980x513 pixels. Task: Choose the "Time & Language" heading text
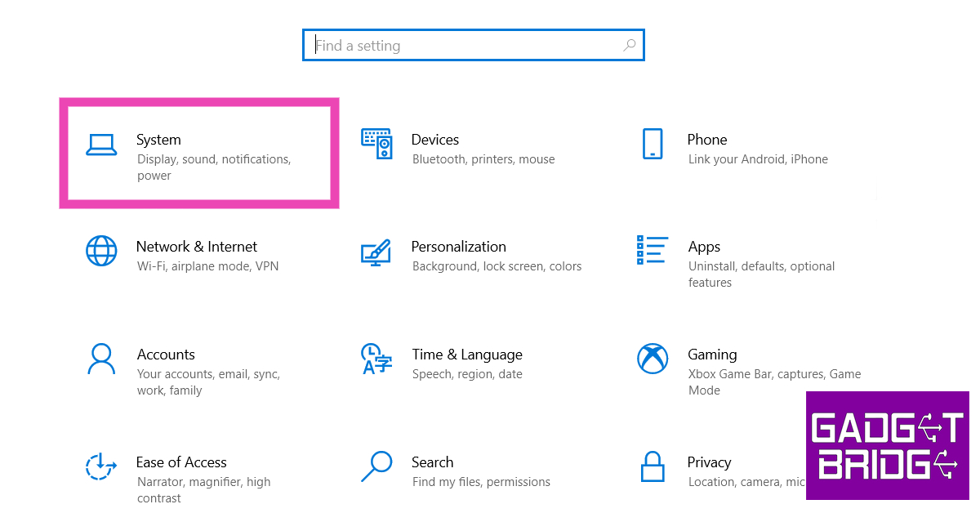[467, 355]
